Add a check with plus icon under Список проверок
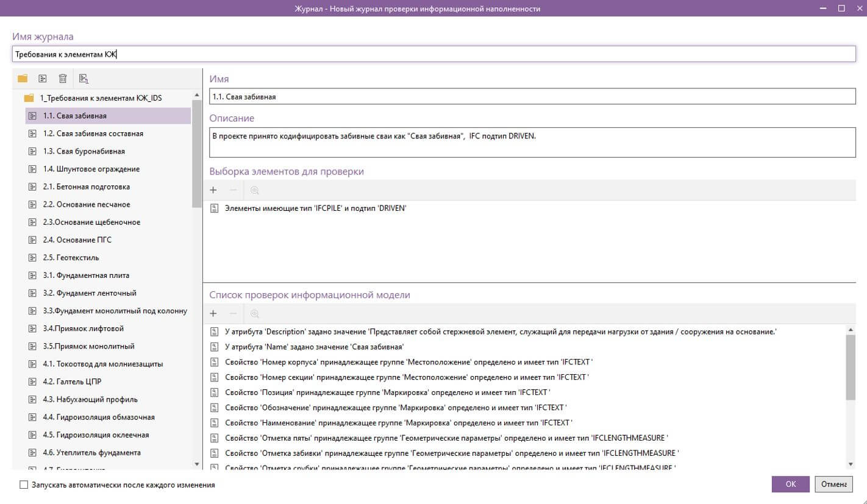The height and width of the screenshot is (504, 867). pyautogui.click(x=213, y=313)
